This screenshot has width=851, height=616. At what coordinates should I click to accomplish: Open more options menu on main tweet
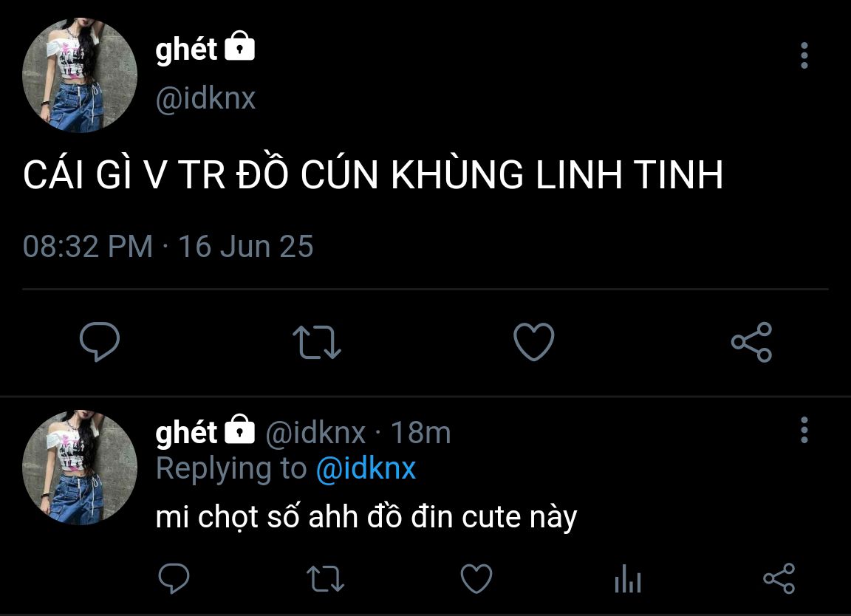coord(804,55)
